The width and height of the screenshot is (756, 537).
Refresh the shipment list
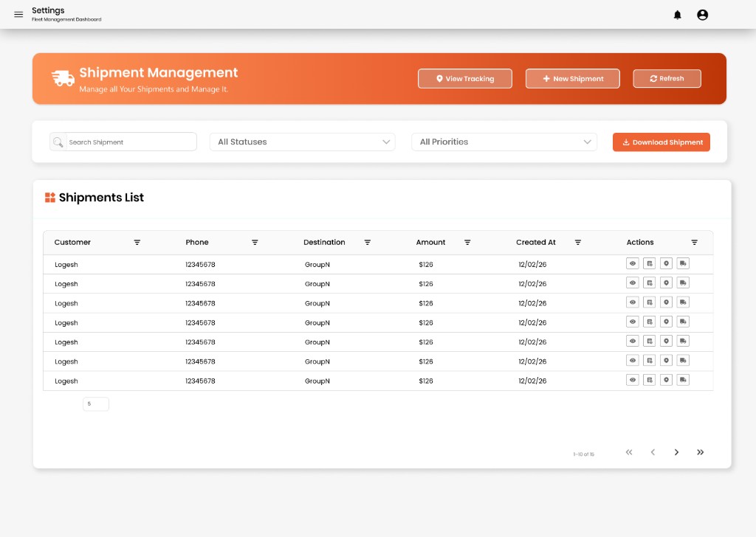667,78
